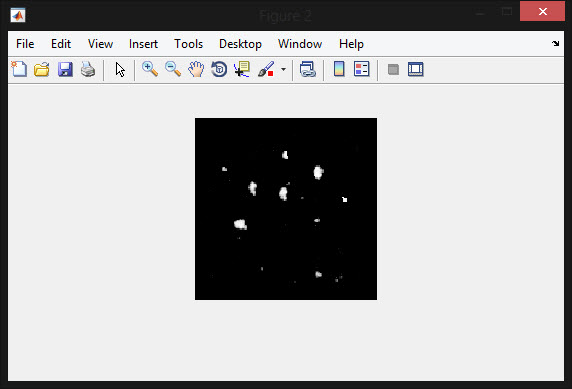The width and height of the screenshot is (572, 389).
Task: Open the File menu
Action: pyautogui.click(x=25, y=44)
